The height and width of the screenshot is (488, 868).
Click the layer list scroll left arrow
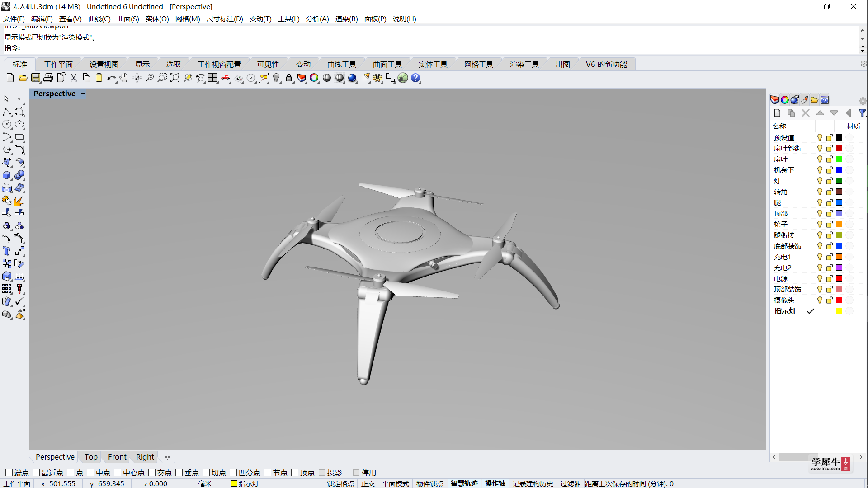click(x=774, y=457)
